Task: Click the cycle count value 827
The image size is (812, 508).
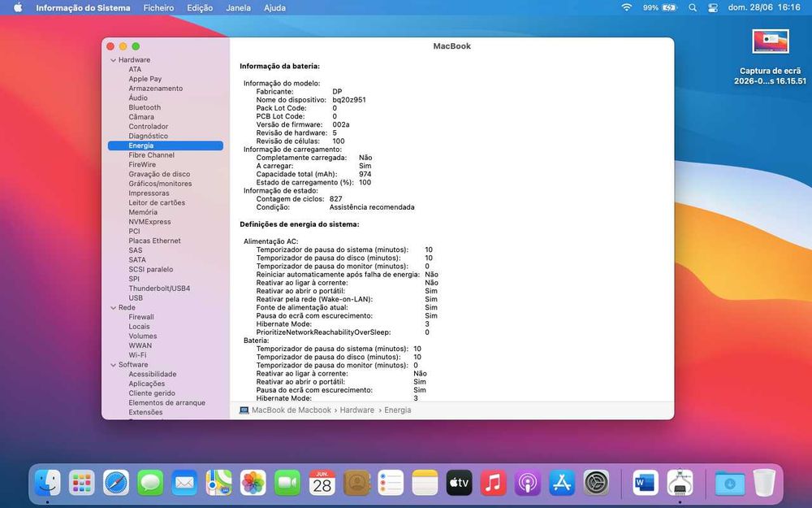Action: tap(335, 199)
